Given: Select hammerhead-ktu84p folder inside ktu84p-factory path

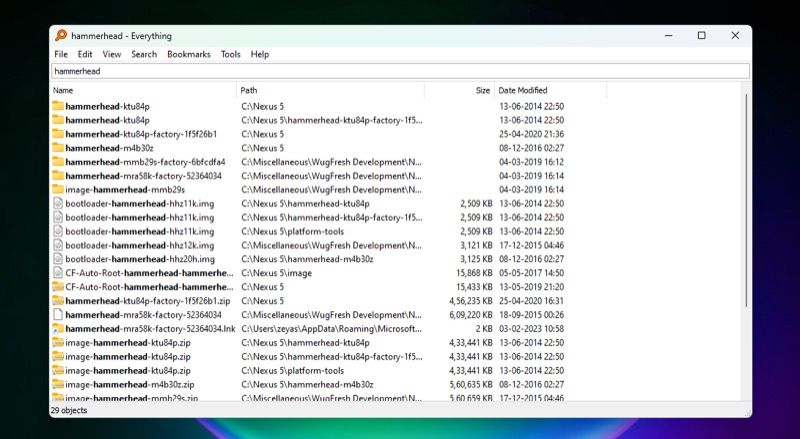Looking at the screenshot, I should 107,120.
